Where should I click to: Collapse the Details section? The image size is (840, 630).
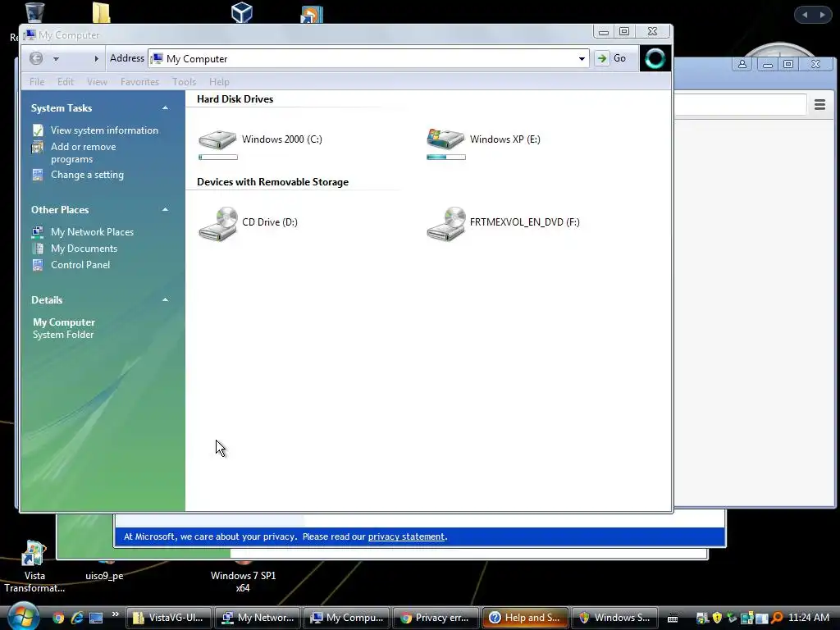165,300
